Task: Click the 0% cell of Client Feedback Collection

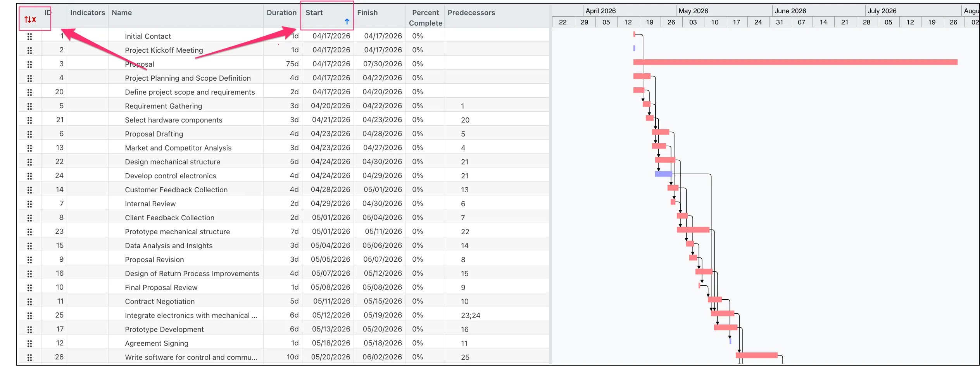Action: pyautogui.click(x=418, y=218)
